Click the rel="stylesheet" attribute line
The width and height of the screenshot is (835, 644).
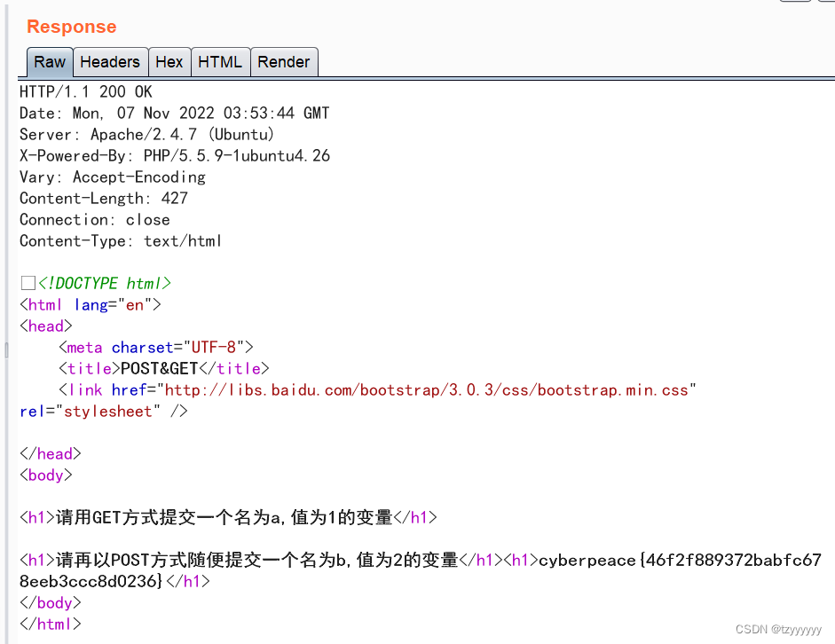[x=104, y=412]
